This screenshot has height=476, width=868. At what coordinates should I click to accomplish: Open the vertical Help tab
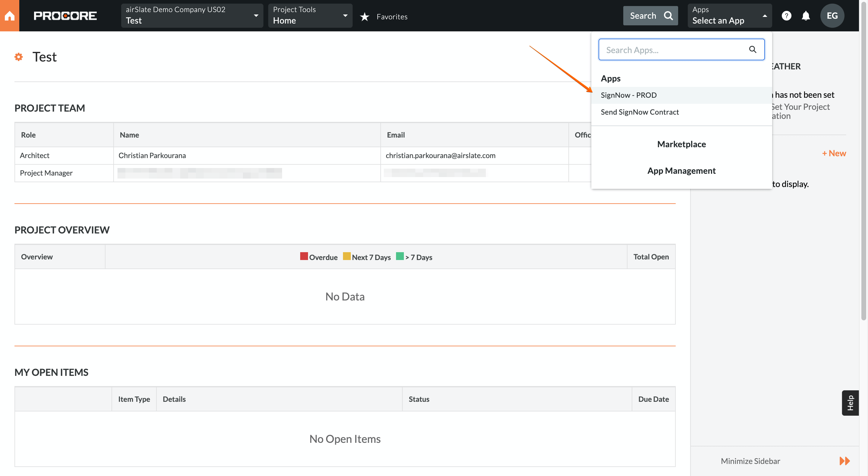click(x=850, y=403)
